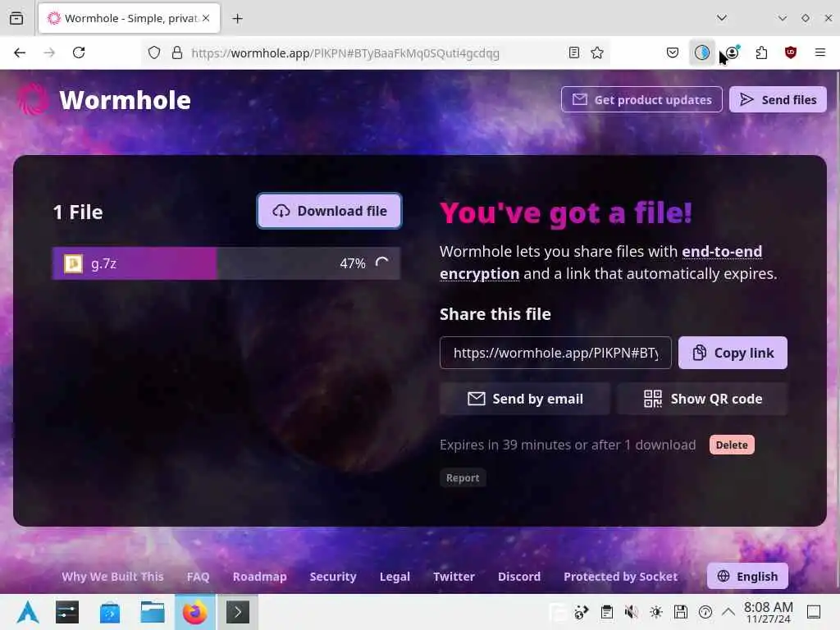The width and height of the screenshot is (840, 630).
Task: Open the Twitter footer link
Action: tap(454, 577)
